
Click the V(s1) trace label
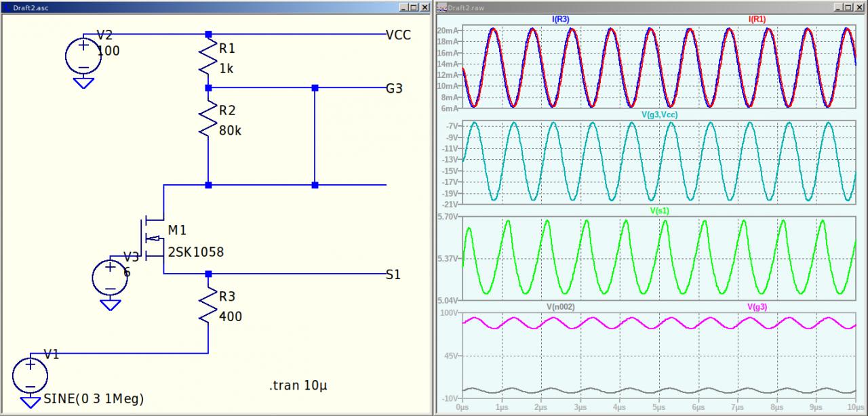(659, 211)
